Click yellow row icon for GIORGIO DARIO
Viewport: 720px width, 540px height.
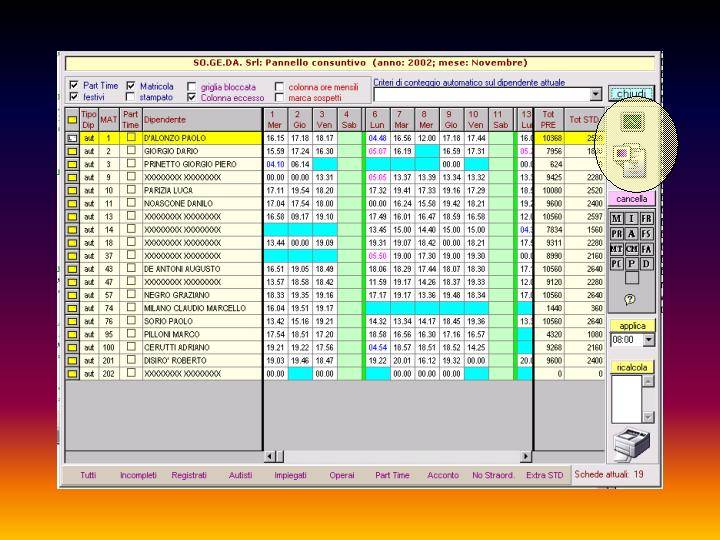point(72,151)
